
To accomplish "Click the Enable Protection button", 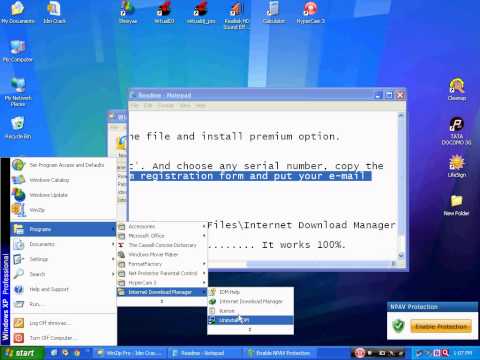I will 441,326.
